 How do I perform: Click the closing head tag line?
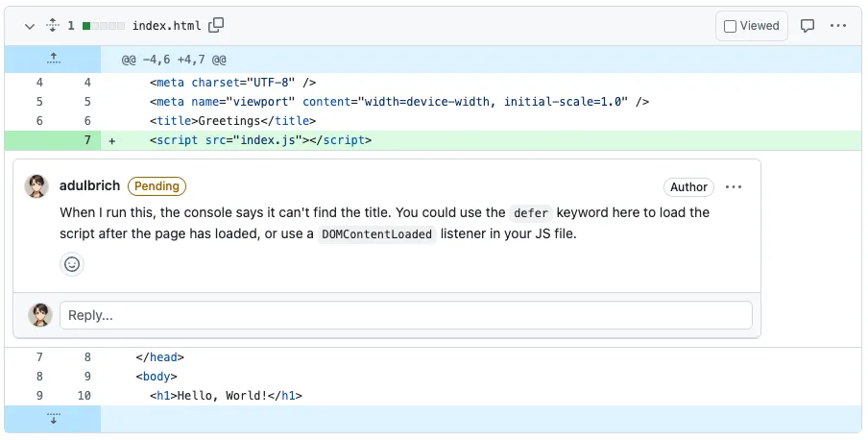point(160,357)
